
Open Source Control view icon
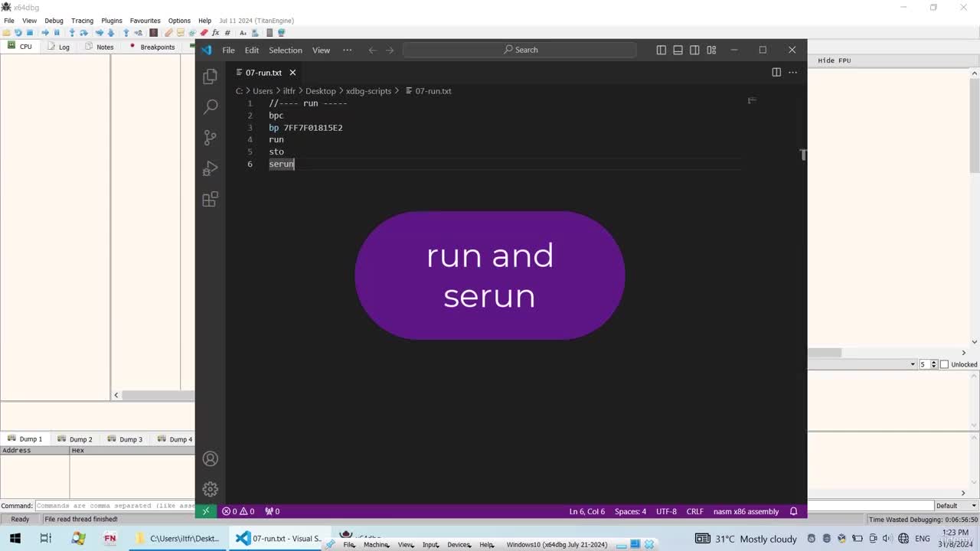tap(210, 138)
